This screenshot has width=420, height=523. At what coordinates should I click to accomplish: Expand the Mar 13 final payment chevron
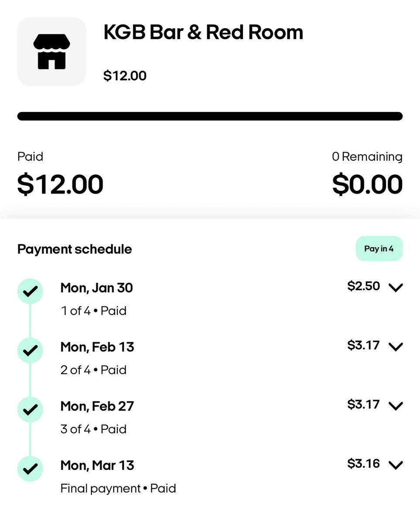(x=395, y=465)
